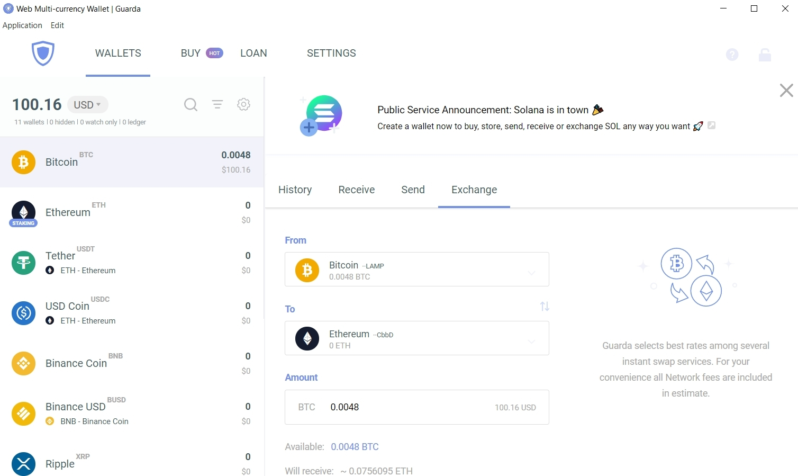This screenshot has width=798, height=476.
Task: Open the USD currency dropdown
Action: 88,105
